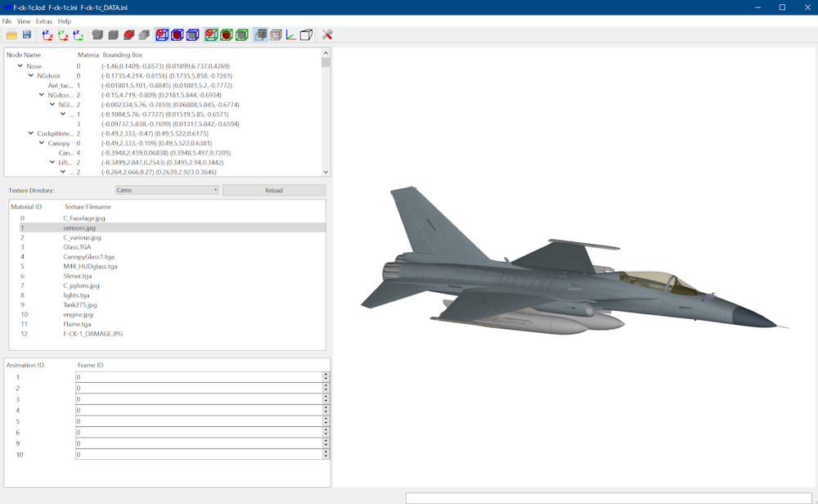Open the Extras menu
Image resolution: width=818 pixels, height=504 pixels.
click(44, 21)
